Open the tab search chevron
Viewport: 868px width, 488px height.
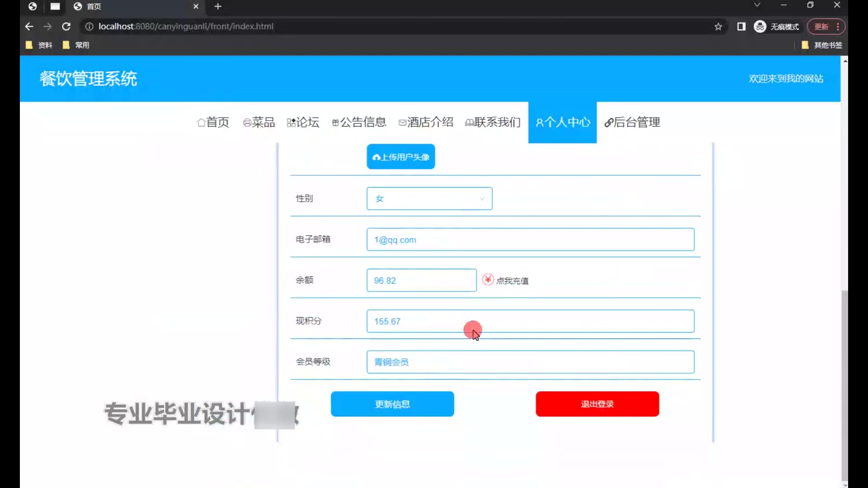pyautogui.click(x=757, y=5)
